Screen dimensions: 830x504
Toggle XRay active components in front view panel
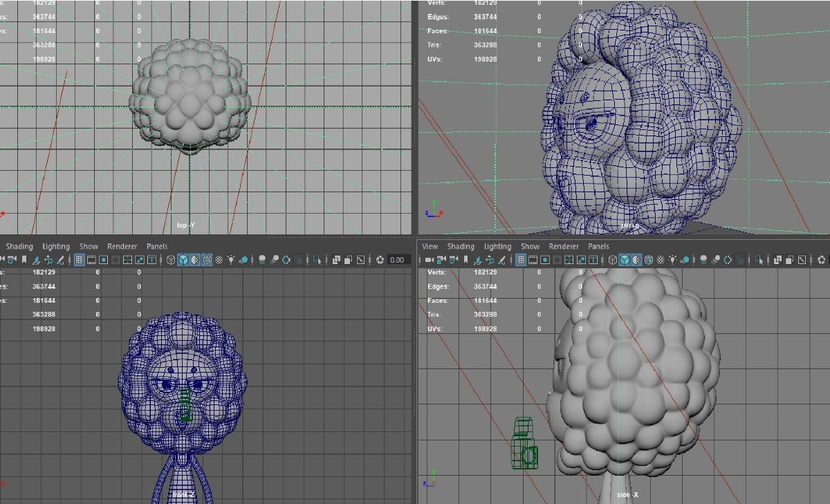(x=348, y=260)
